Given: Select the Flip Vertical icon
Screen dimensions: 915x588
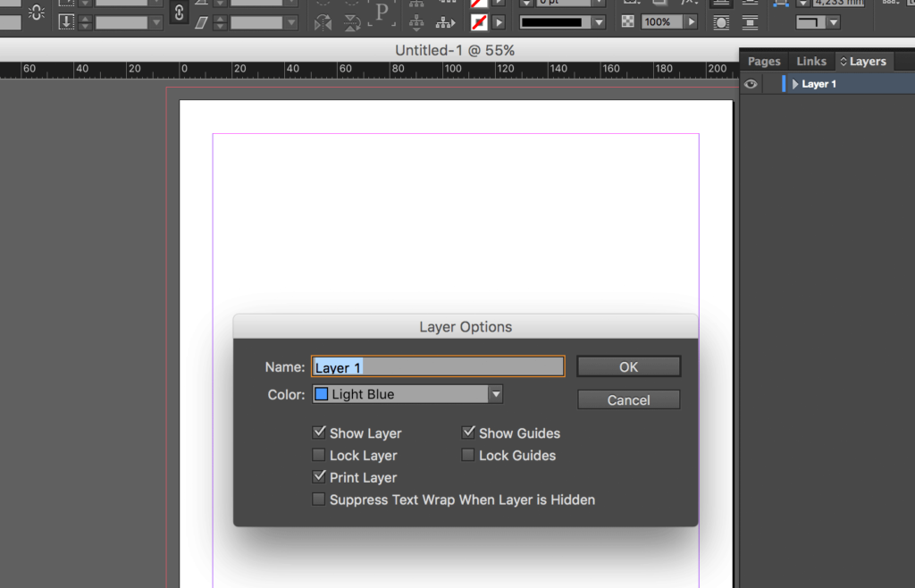Looking at the screenshot, I should [351, 22].
